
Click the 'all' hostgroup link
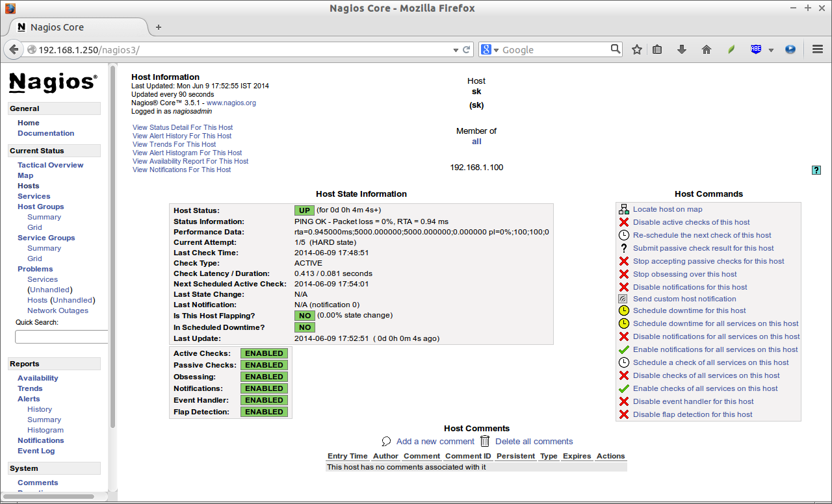[476, 142]
